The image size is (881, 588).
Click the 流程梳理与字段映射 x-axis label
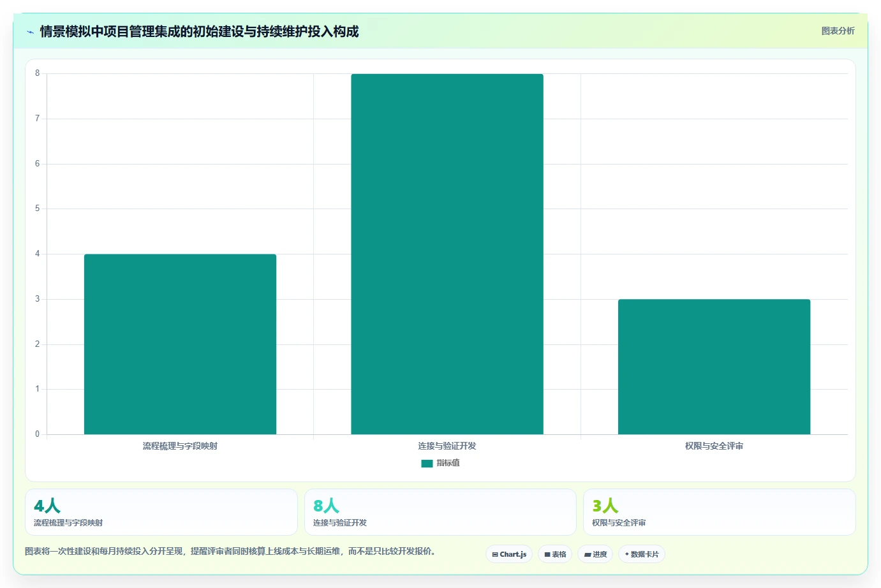click(180, 446)
